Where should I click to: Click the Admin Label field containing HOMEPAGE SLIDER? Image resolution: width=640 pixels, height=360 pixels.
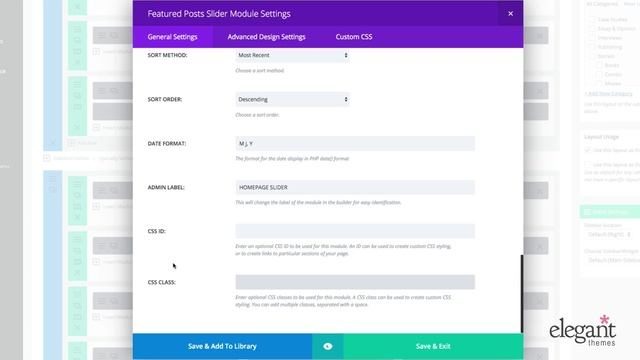(355, 187)
